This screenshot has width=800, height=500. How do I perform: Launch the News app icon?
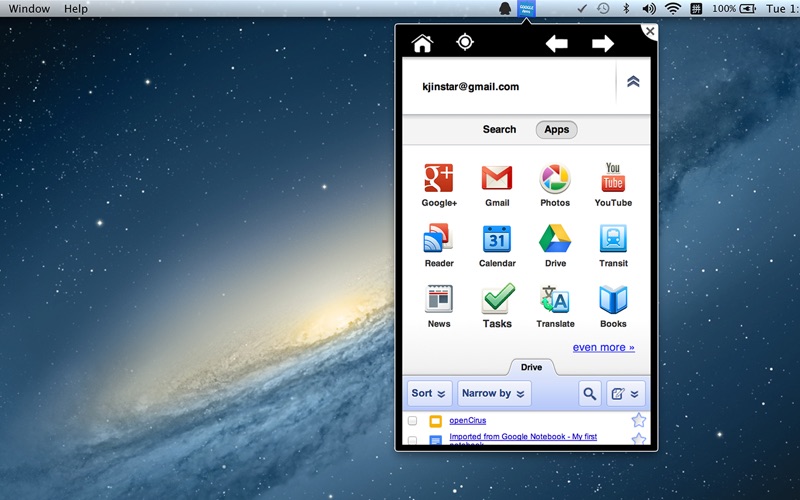pyautogui.click(x=439, y=298)
